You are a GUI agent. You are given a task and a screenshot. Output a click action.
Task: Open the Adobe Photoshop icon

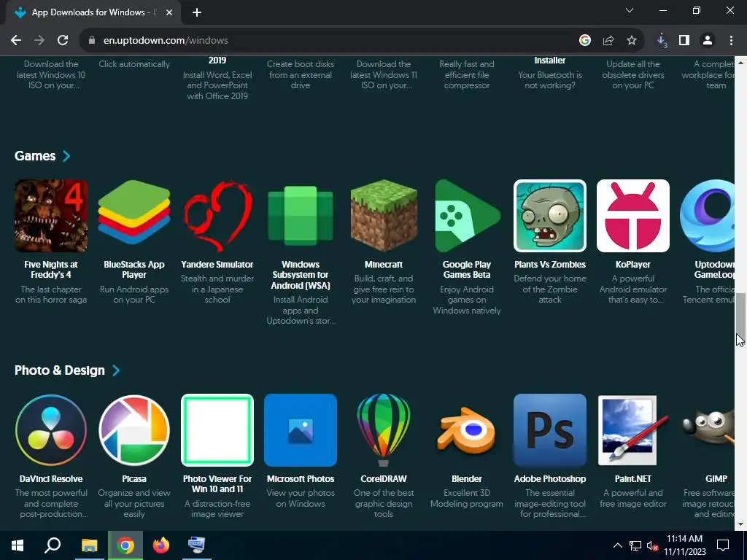coord(550,430)
